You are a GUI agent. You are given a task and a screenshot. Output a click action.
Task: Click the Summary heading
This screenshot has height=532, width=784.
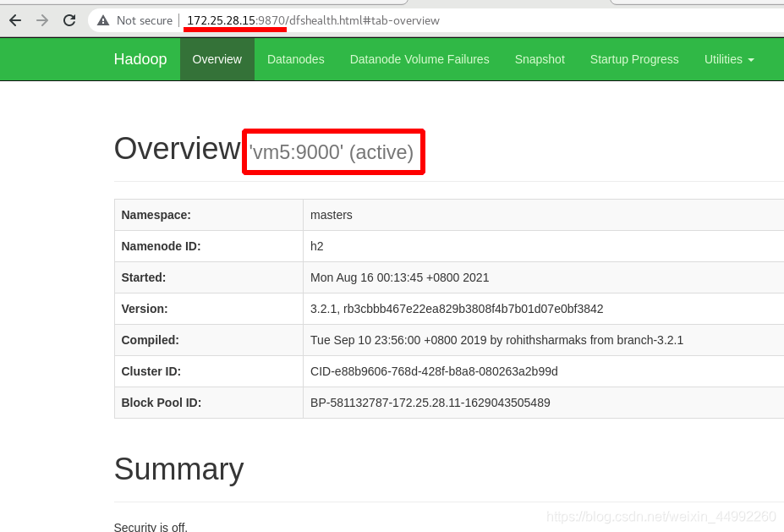click(179, 469)
